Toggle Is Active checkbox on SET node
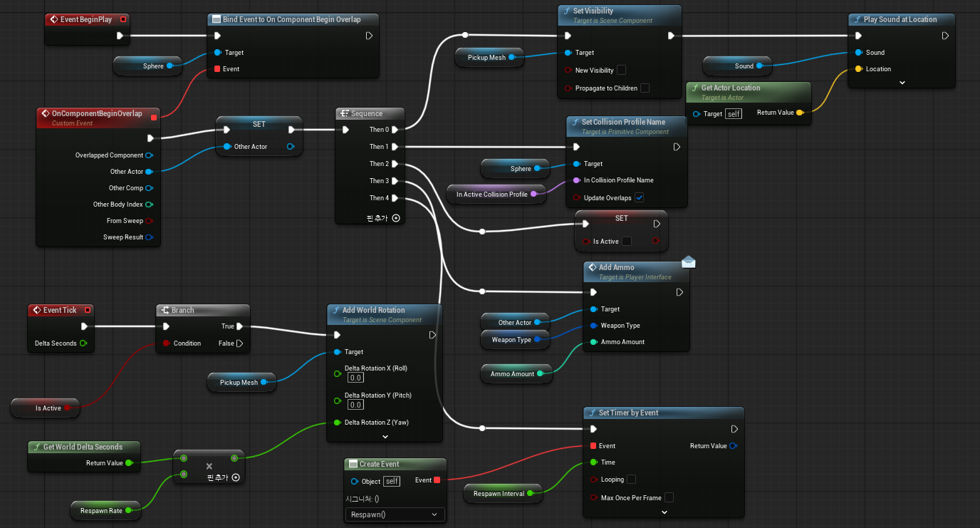This screenshot has width=980, height=528. tap(627, 242)
